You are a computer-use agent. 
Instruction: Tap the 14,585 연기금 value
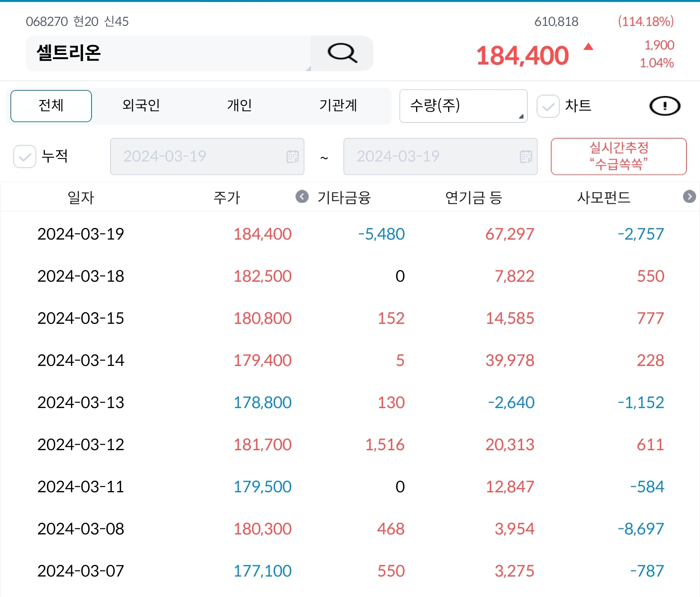click(x=510, y=318)
